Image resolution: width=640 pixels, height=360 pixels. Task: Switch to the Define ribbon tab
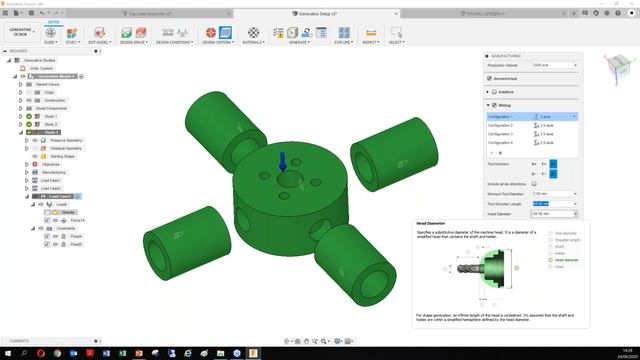coord(53,22)
